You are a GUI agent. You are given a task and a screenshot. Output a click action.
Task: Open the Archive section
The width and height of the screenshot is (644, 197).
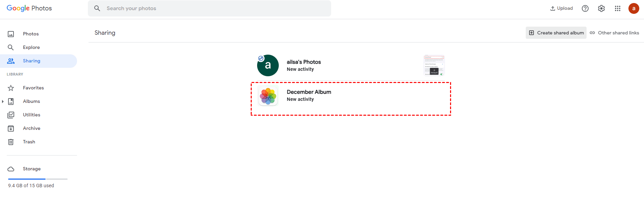(x=31, y=129)
